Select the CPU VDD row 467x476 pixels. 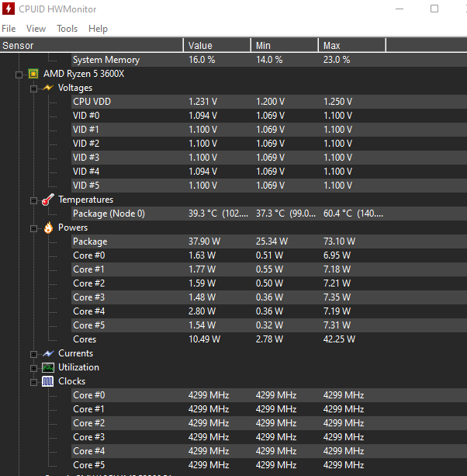click(x=269, y=102)
